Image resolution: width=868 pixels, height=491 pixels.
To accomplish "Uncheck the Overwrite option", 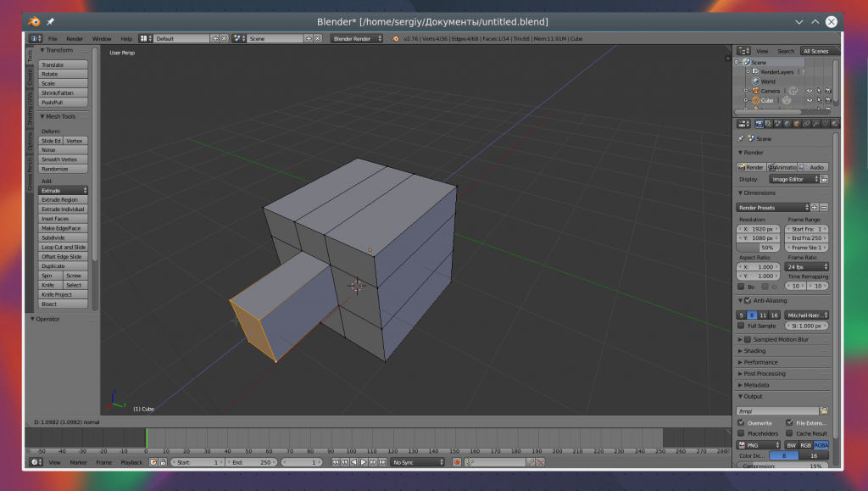I will click(x=742, y=422).
